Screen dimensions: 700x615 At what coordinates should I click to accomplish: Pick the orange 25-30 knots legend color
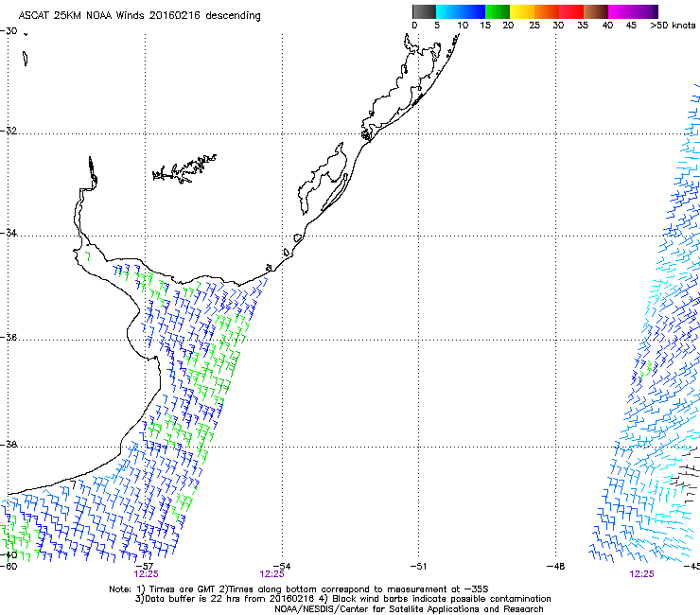coord(547,11)
